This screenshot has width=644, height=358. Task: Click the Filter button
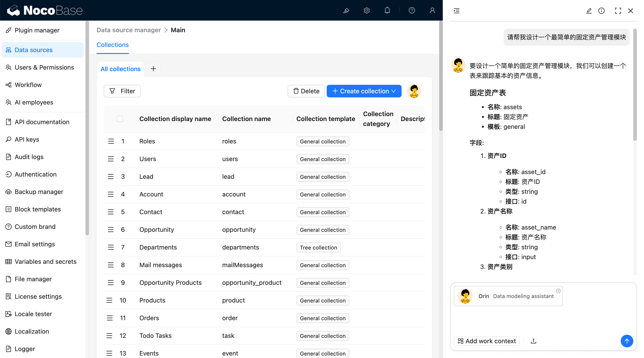pos(122,91)
